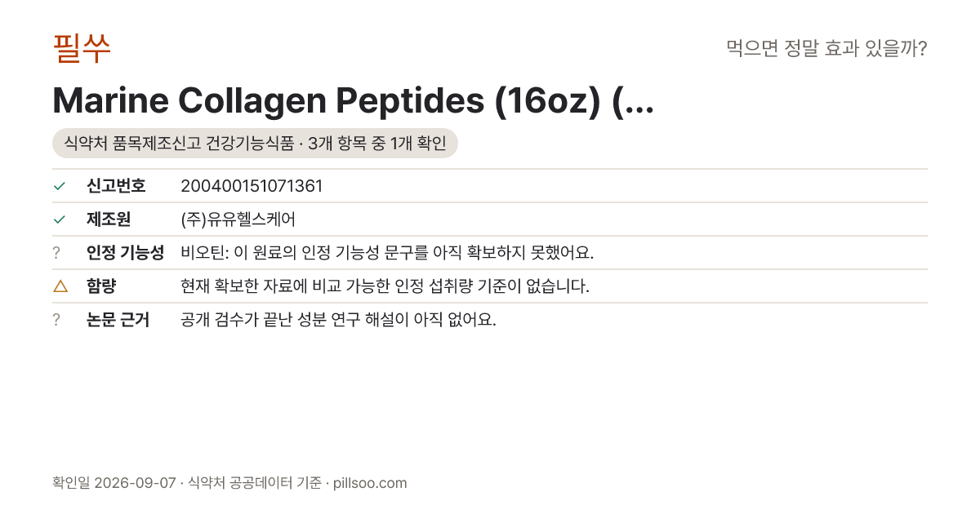Select the 함량 row label
The width and height of the screenshot is (980, 514).
click(x=101, y=286)
